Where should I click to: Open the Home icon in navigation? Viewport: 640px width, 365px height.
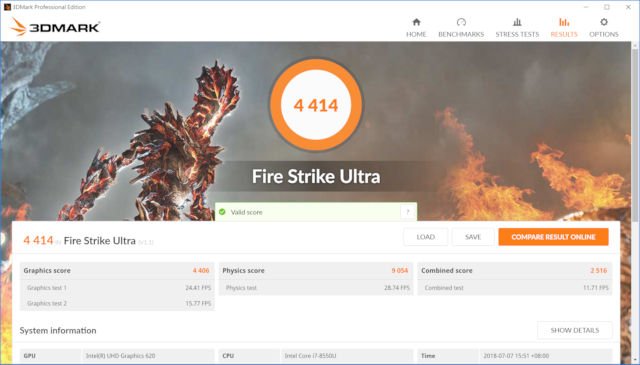coord(416,22)
